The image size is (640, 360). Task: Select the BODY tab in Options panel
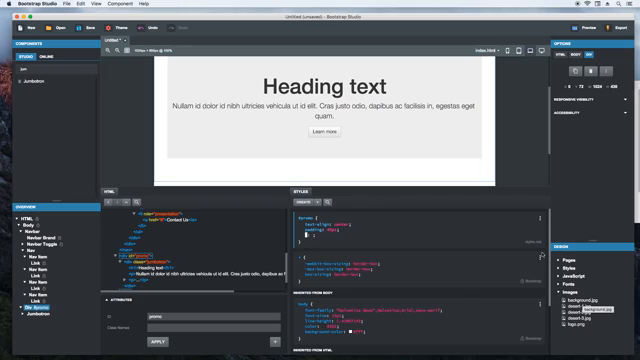pos(576,55)
